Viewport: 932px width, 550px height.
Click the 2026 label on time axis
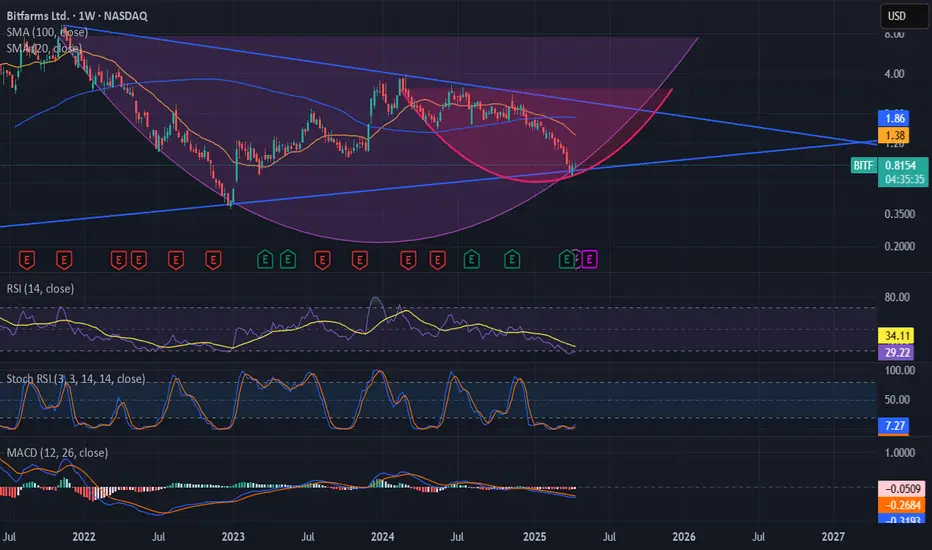[684, 536]
